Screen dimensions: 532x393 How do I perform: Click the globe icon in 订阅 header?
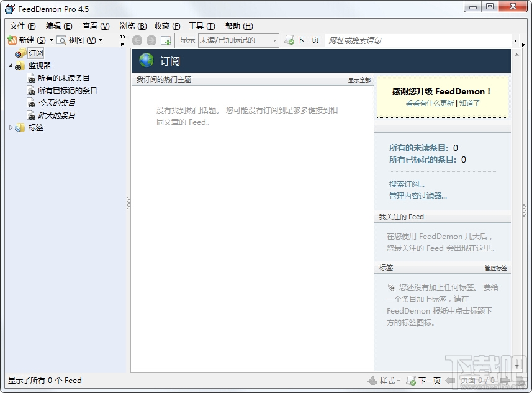point(147,60)
